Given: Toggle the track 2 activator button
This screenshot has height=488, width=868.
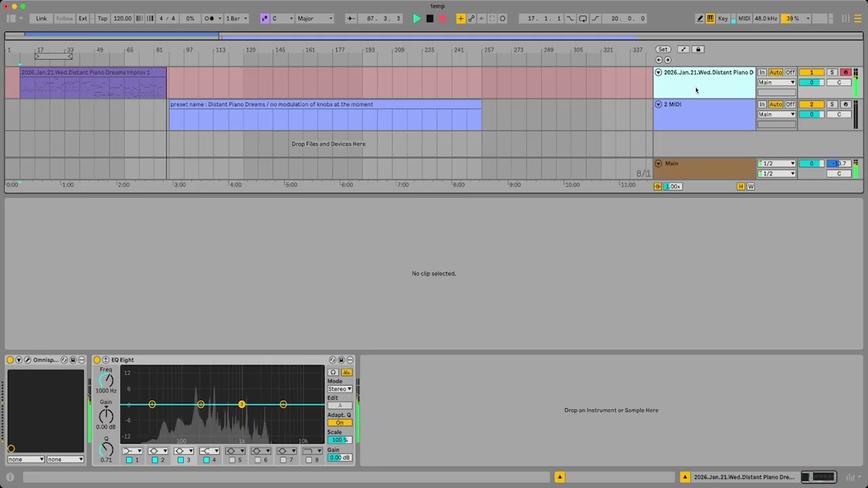Looking at the screenshot, I should click(x=811, y=104).
